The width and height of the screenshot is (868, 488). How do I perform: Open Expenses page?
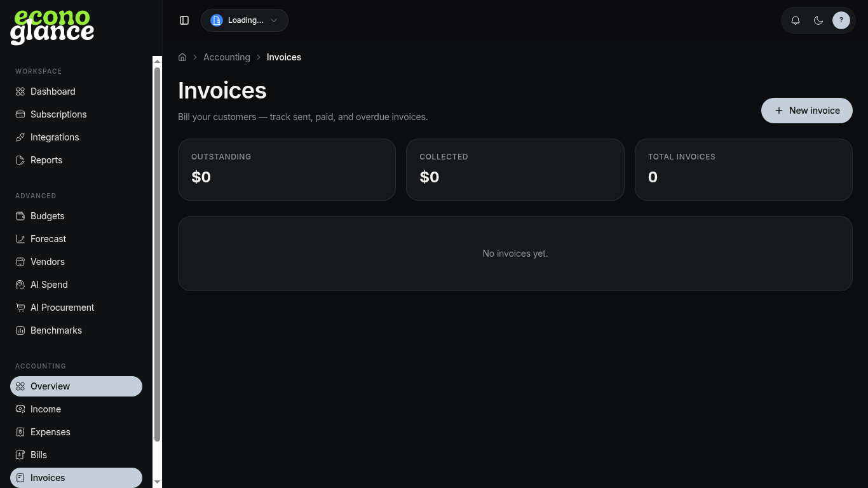click(x=76, y=432)
